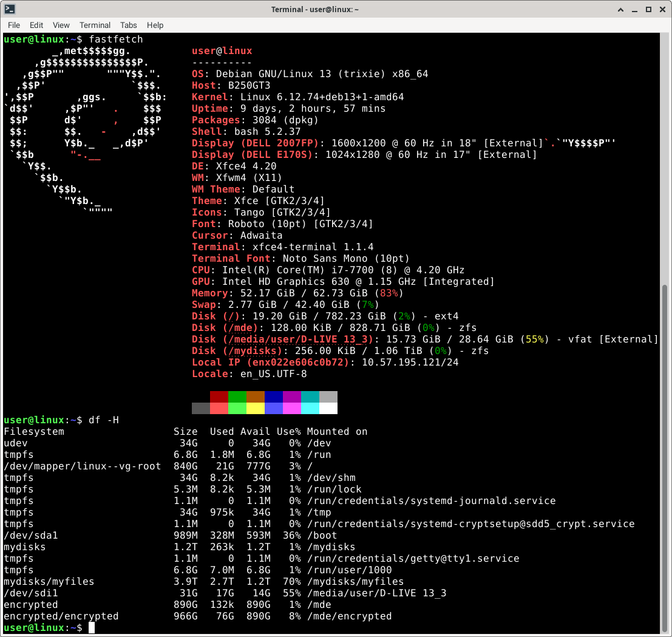Click the cursor at the bottom prompt
Image resolution: width=672 pixels, height=637 pixels.
click(91, 627)
